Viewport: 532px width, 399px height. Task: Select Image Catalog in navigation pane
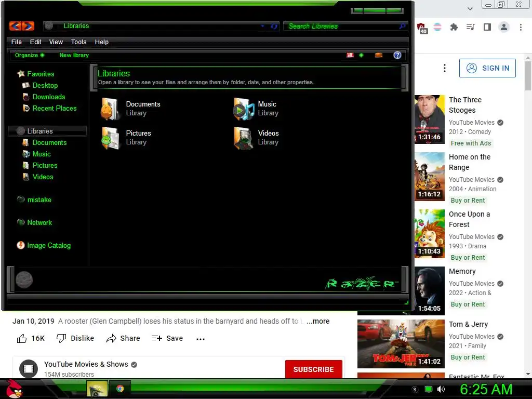pyautogui.click(x=48, y=245)
